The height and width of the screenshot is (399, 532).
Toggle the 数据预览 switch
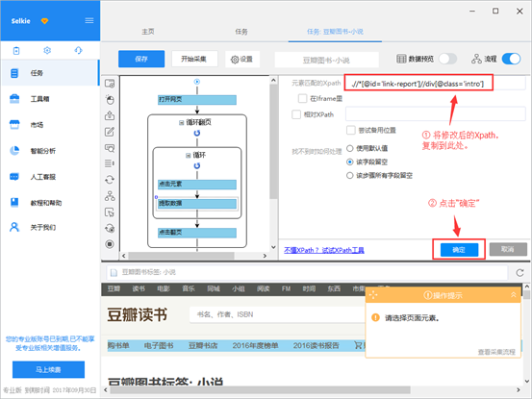click(447, 59)
